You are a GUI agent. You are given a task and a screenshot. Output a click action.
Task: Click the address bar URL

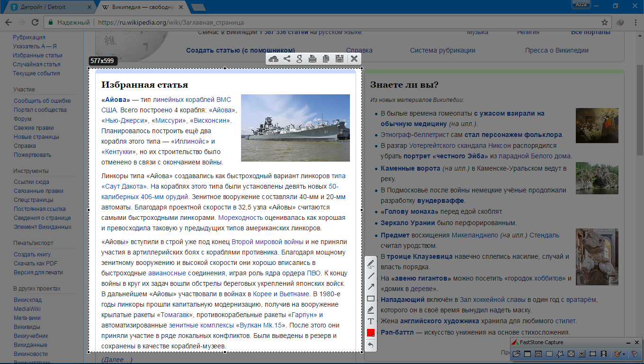click(x=171, y=22)
